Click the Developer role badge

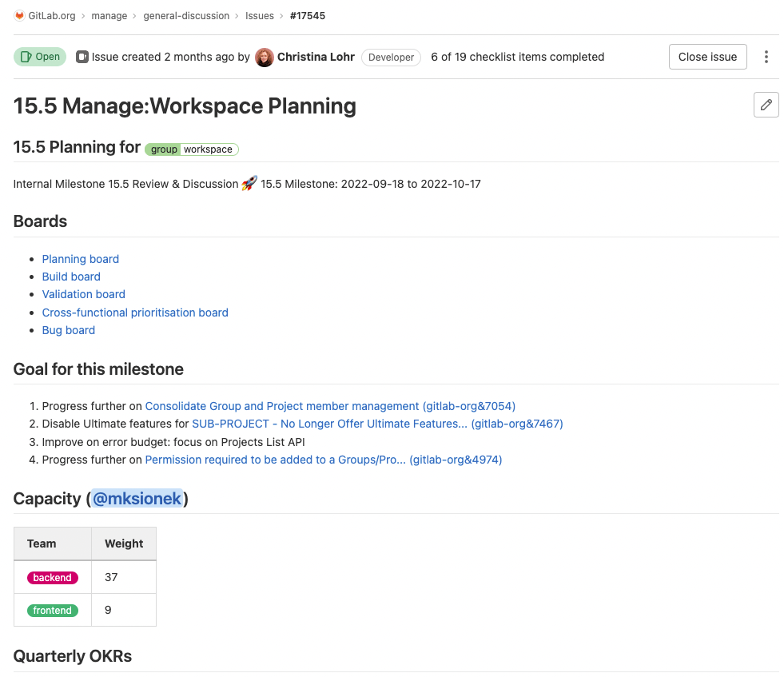pyautogui.click(x=391, y=57)
